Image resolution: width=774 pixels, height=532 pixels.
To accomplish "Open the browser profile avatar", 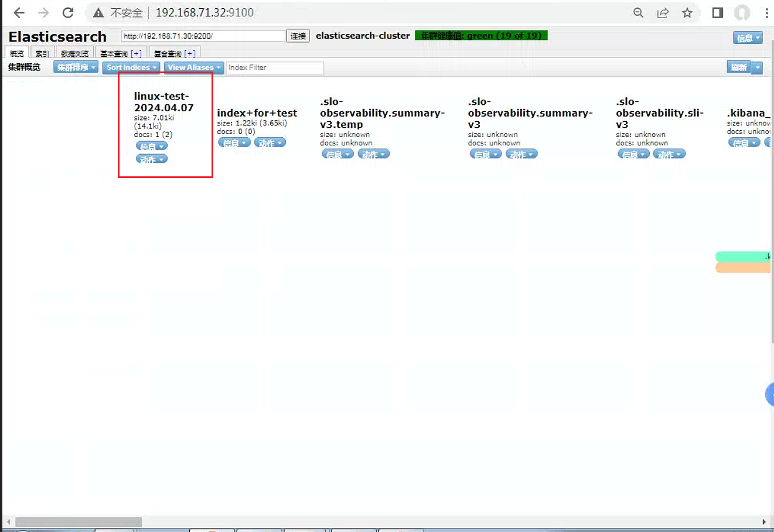I will (x=742, y=13).
